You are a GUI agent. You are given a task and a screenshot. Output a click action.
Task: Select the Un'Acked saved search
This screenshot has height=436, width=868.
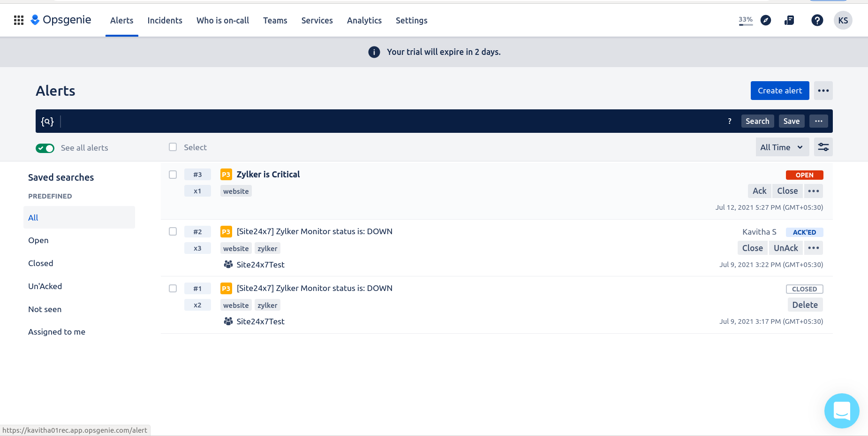tap(45, 286)
